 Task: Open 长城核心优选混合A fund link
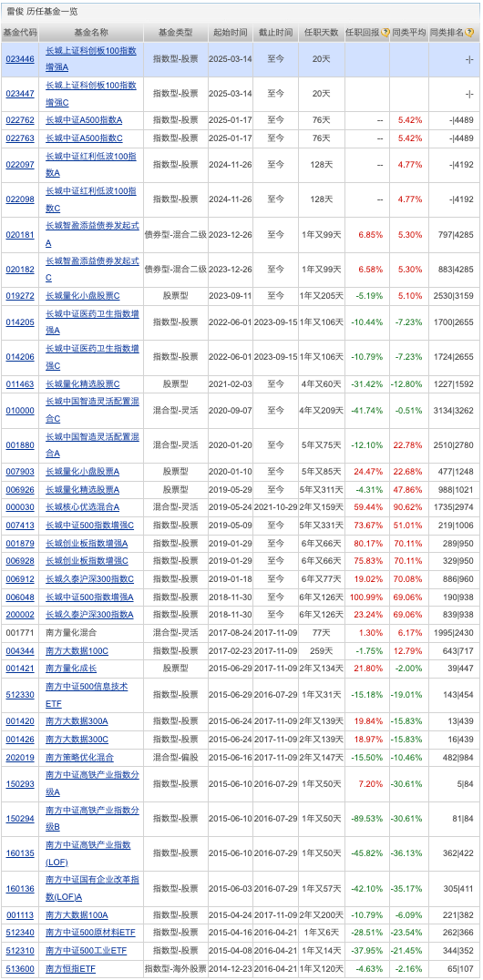[83, 507]
